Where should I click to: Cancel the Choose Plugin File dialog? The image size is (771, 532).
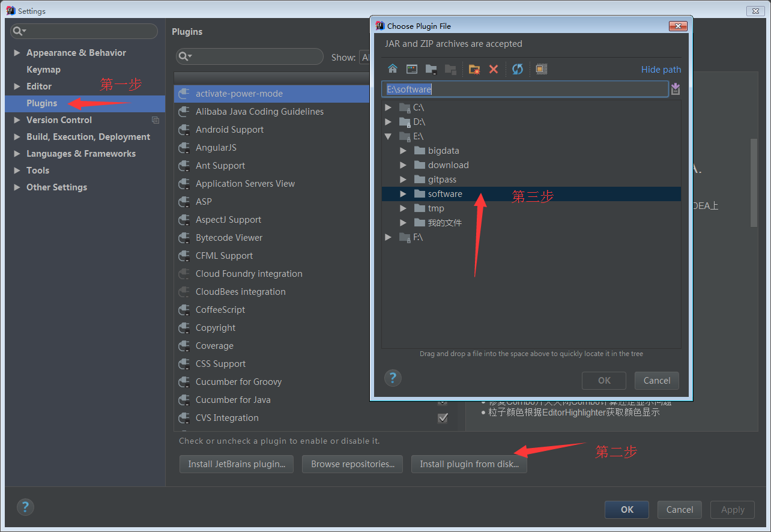tap(657, 381)
